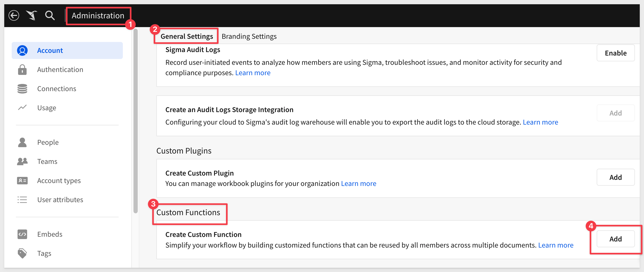
Task: Click the sidebar vertical scrollbar
Action: pyautogui.click(x=136, y=121)
